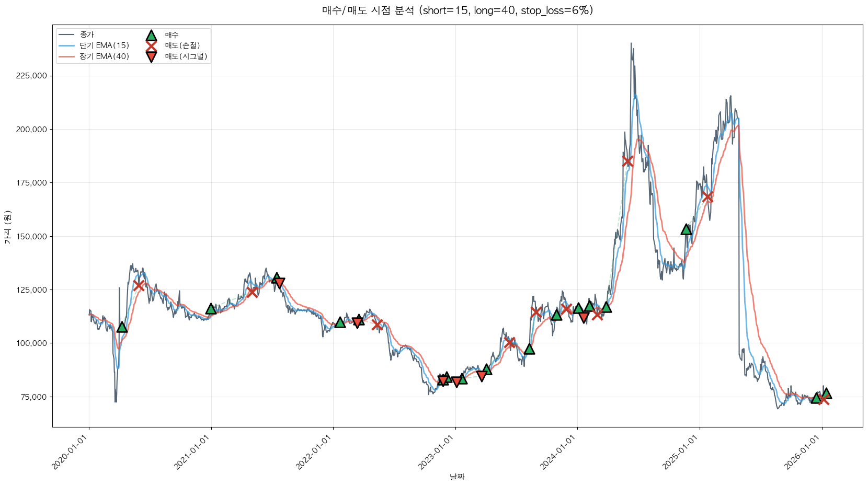Click the blue 단기 EMA(15) legend line
Screen dimensions: 868x486
tap(66, 46)
